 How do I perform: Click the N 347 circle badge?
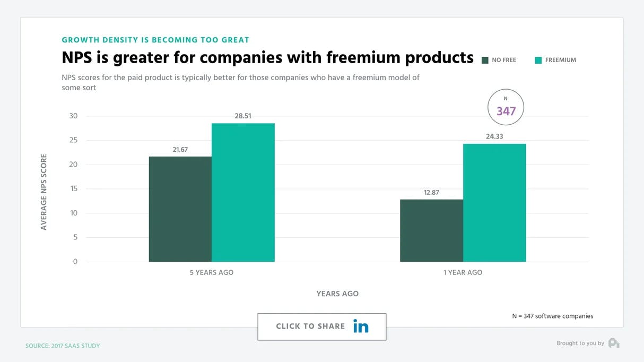[x=506, y=108]
